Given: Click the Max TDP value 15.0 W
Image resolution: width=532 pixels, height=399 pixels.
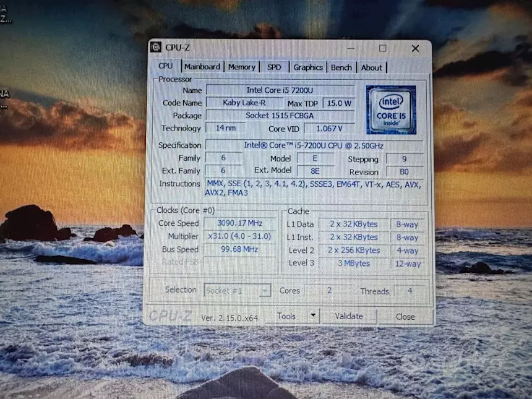Looking at the screenshot, I should [339, 103].
